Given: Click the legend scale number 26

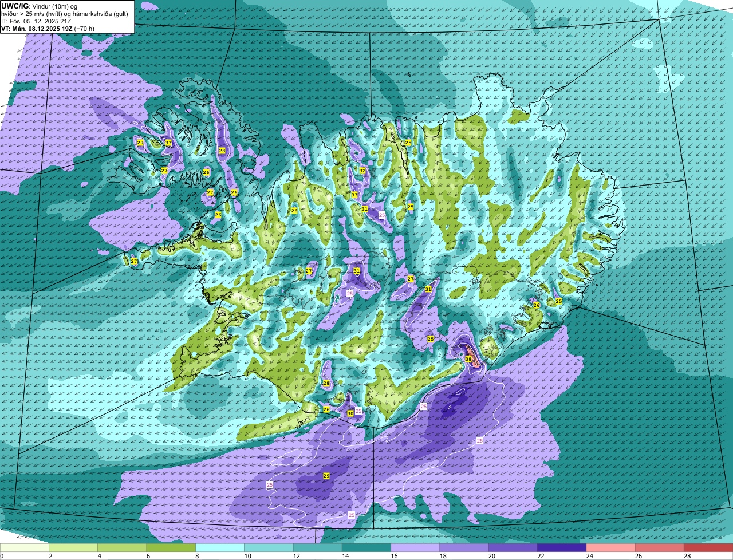Looking at the screenshot, I should [639, 556].
